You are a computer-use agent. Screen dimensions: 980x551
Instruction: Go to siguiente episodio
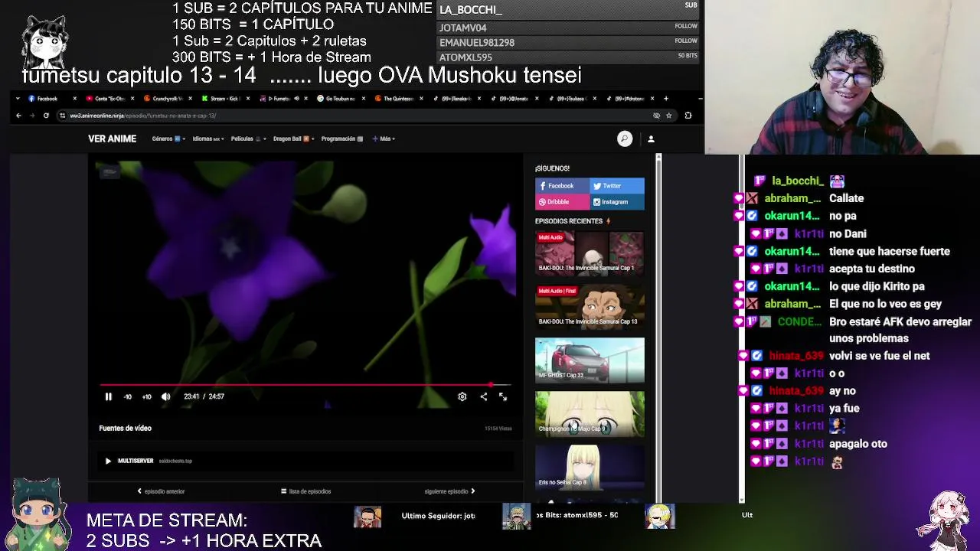click(449, 491)
